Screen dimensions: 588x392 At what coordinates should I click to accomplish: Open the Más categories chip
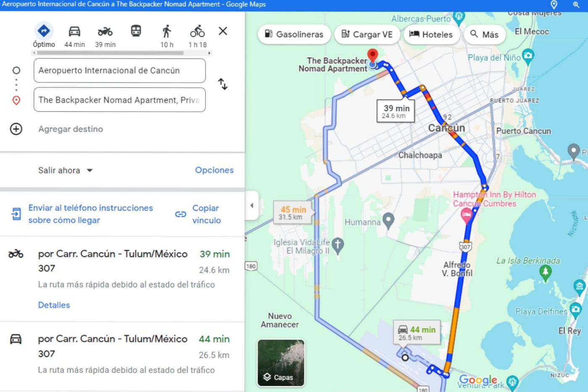coord(484,34)
